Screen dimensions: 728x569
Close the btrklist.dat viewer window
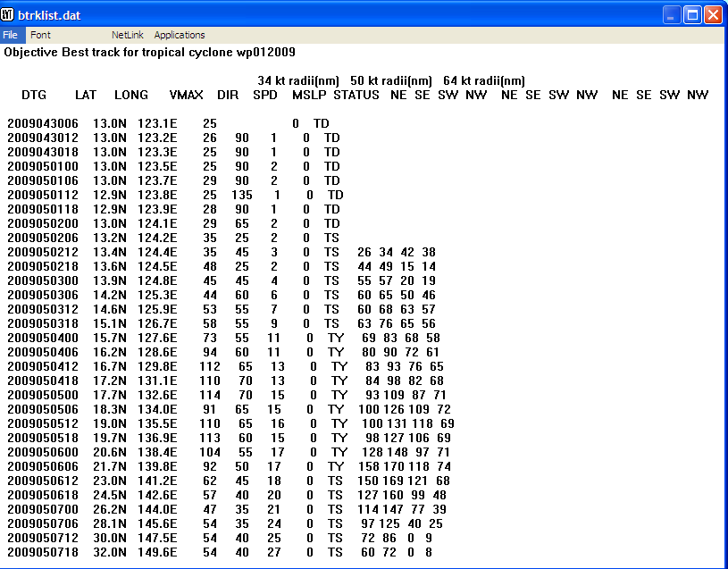(712, 14)
